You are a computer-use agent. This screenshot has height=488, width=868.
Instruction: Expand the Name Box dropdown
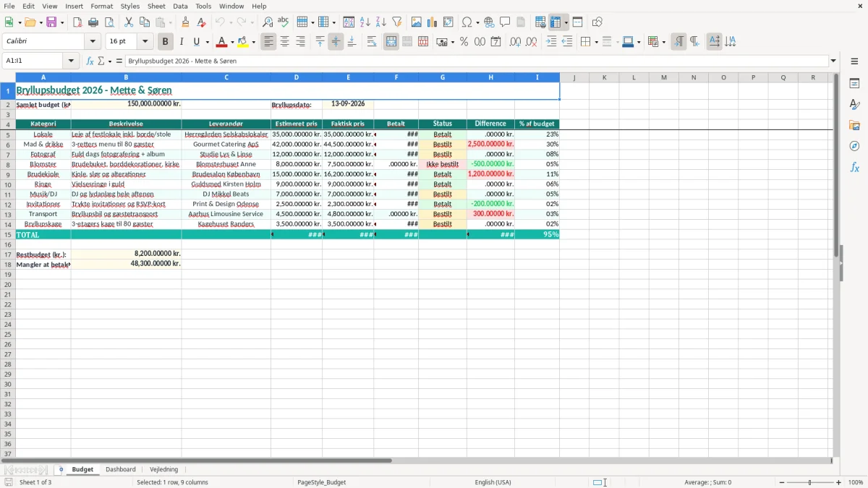tap(72, 61)
